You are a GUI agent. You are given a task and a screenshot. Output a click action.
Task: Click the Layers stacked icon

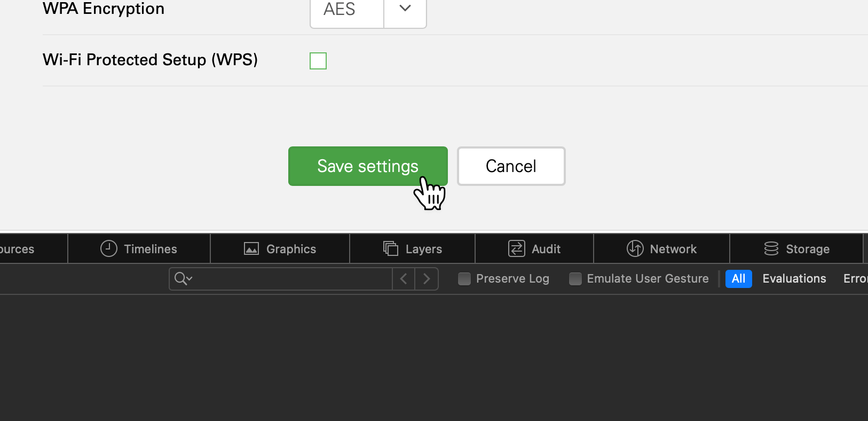pos(391,248)
